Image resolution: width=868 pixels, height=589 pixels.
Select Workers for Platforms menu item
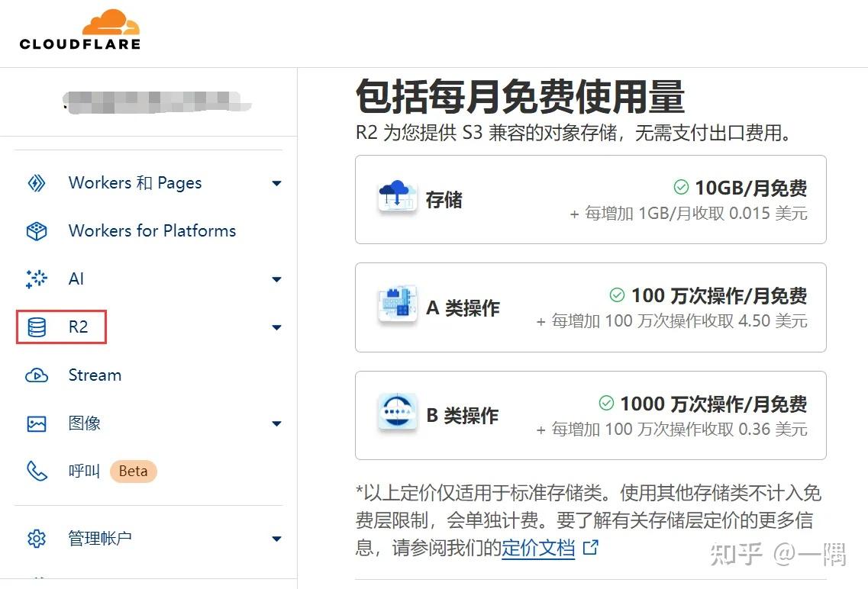152,230
